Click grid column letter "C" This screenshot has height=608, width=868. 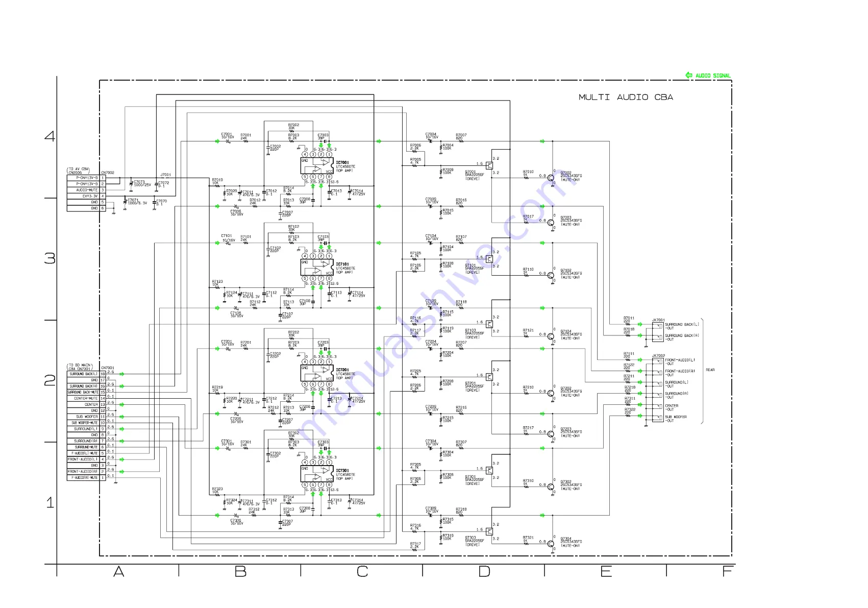pos(362,572)
